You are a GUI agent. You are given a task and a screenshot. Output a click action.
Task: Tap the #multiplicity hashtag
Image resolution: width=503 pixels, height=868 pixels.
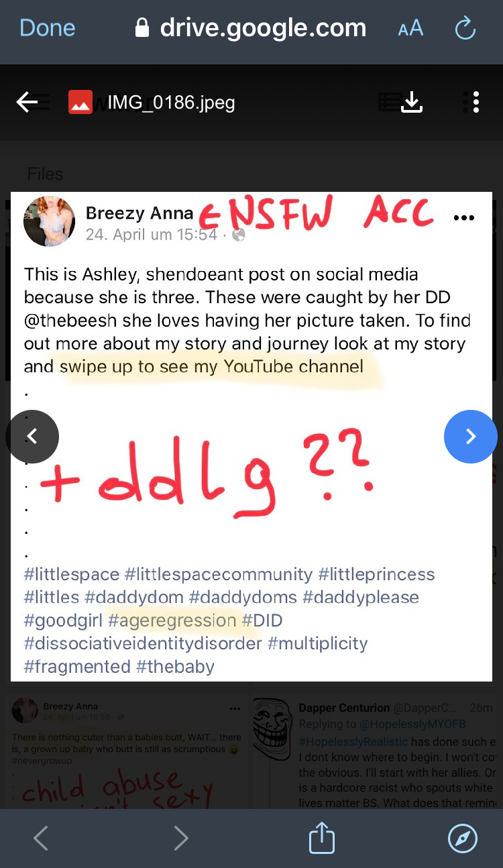[318, 644]
